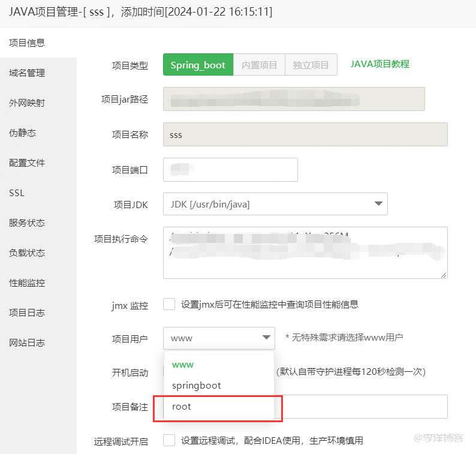Enable the jmx 监控 checkbox

click(x=169, y=305)
